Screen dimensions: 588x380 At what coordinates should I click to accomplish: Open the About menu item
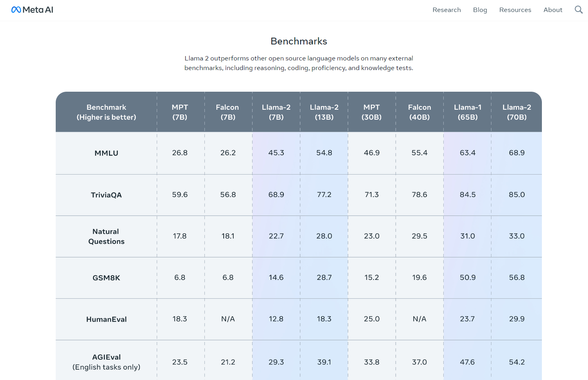(553, 10)
